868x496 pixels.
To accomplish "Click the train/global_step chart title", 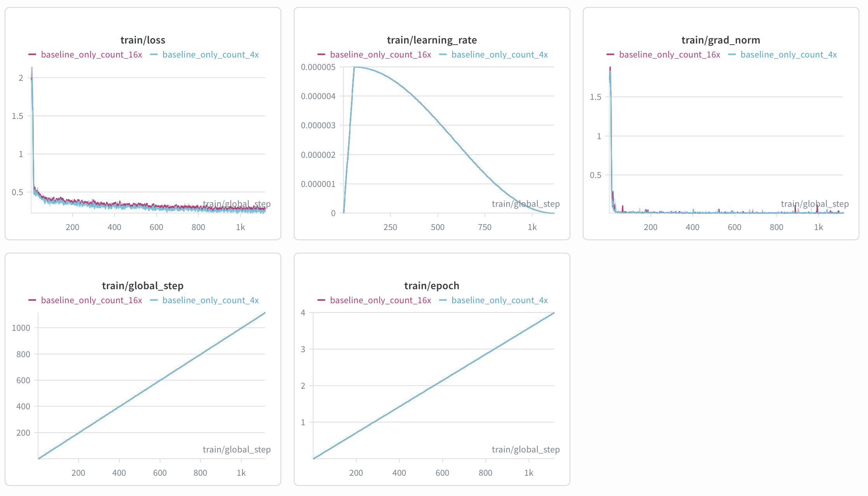I will [x=143, y=286].
